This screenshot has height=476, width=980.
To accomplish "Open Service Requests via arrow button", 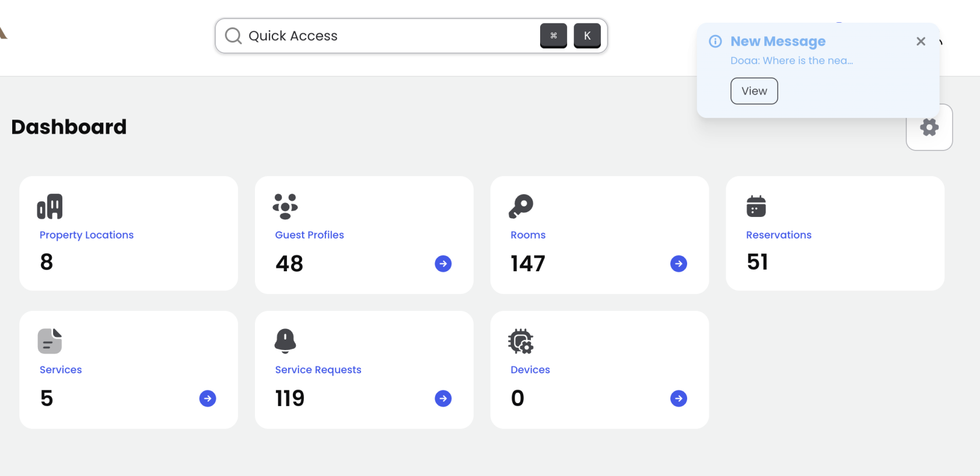I will (x=443, y=398).
